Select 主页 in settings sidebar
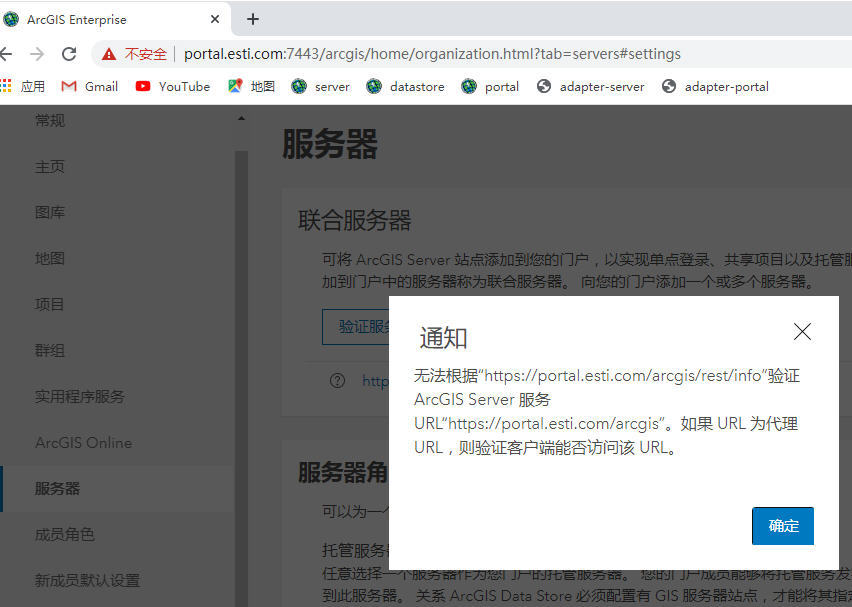Screen dimensions: 852x607 [50, 166]
